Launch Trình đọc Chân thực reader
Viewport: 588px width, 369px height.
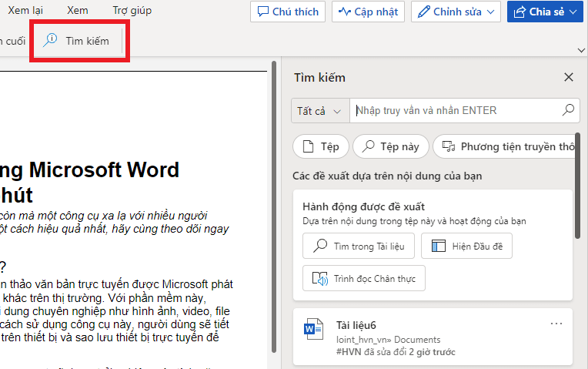point(364,278)
